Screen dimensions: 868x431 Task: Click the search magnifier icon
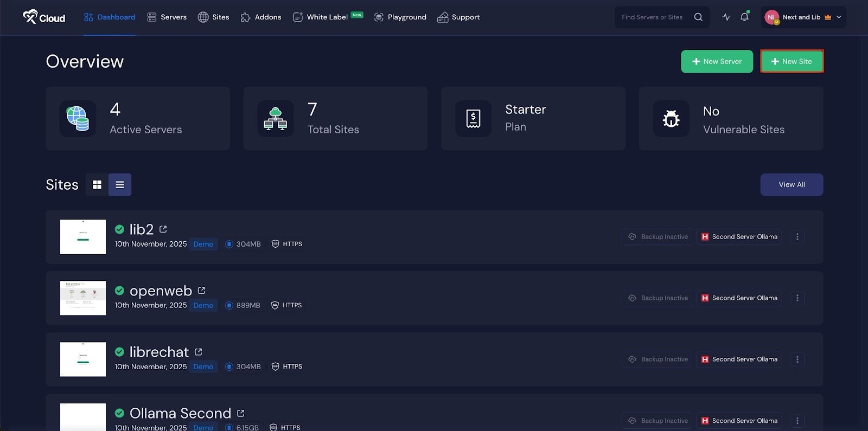click(698, 17)
